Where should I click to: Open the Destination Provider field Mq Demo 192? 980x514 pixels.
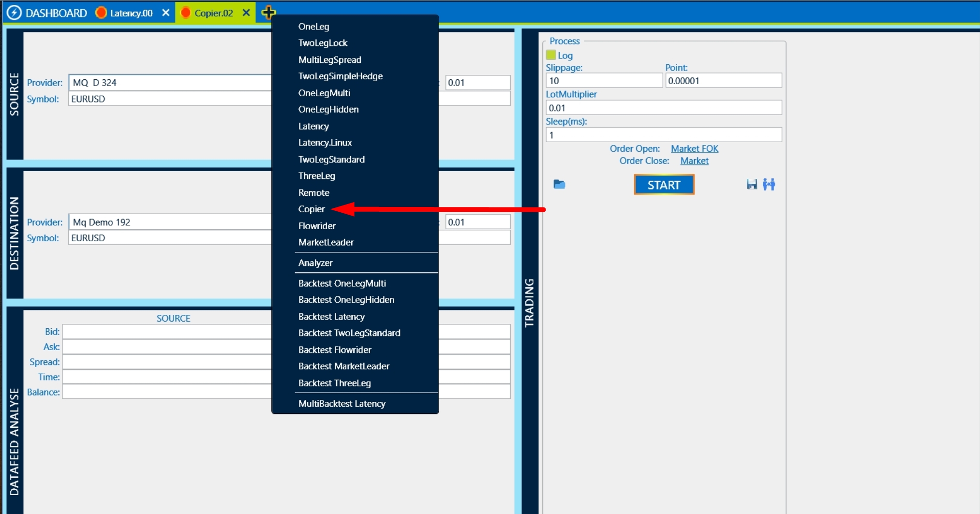point(170,222)
